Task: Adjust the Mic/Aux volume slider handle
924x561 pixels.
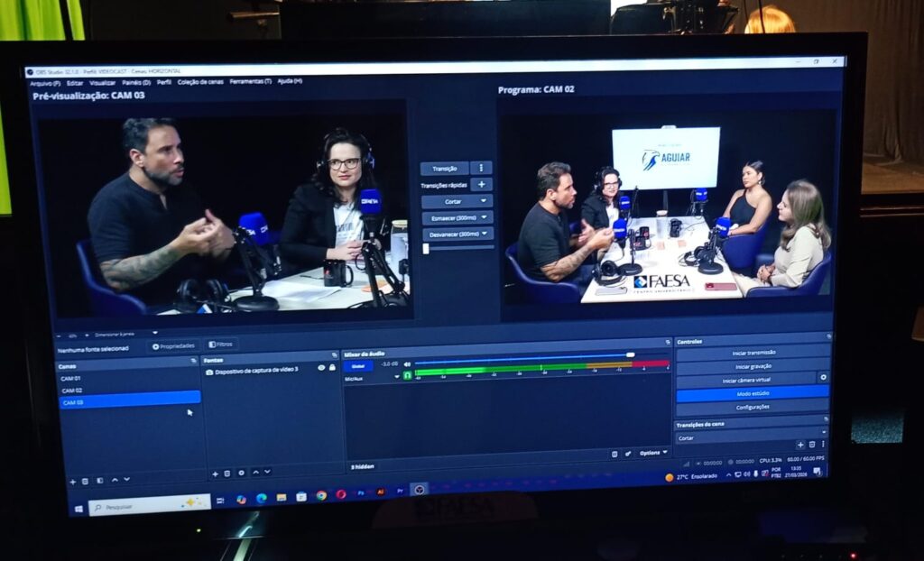Action: pos(630,354)
